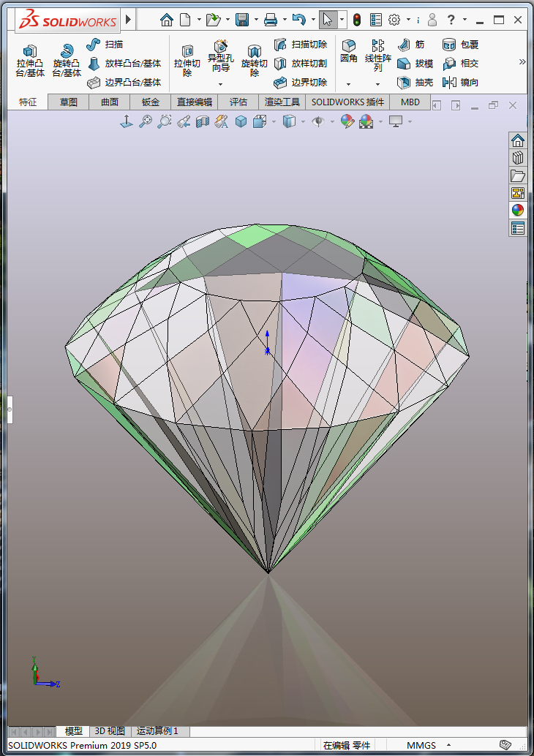Switch to the 评估 tab

click(x=238, y=102)
